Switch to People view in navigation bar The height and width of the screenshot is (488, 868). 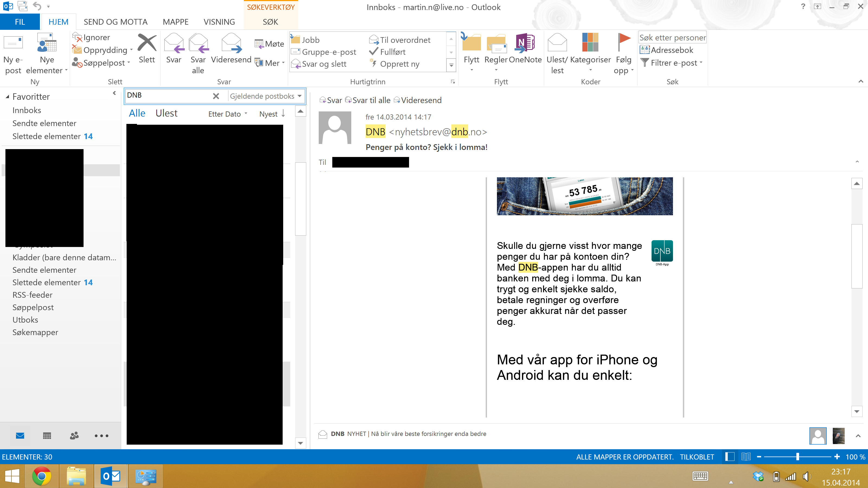pyautogui.click(x=74, y=435)
